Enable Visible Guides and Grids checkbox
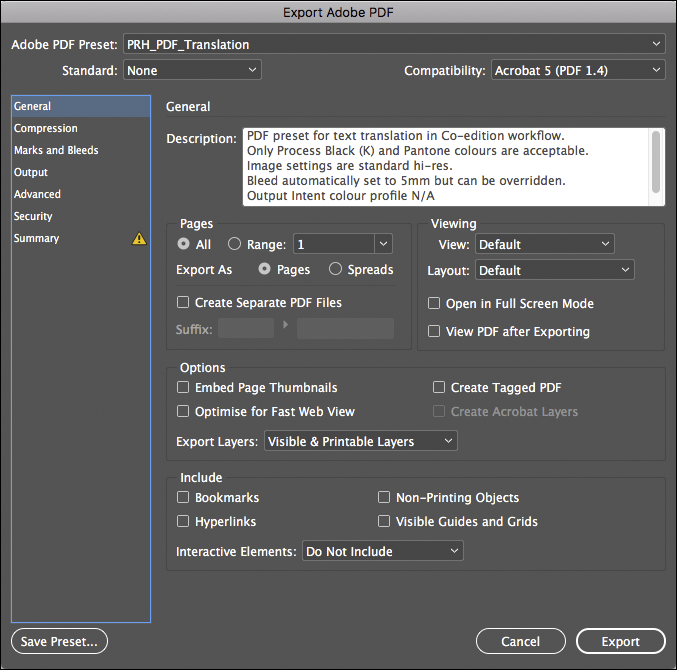The width and height of the screenshot is (677, 670). click(x=384, y=521)
